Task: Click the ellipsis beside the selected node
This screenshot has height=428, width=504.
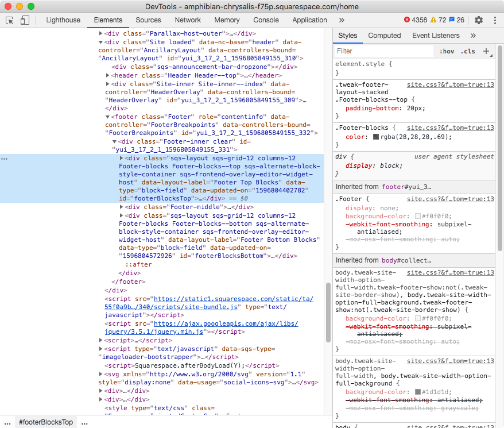Action: click(4, 159)
